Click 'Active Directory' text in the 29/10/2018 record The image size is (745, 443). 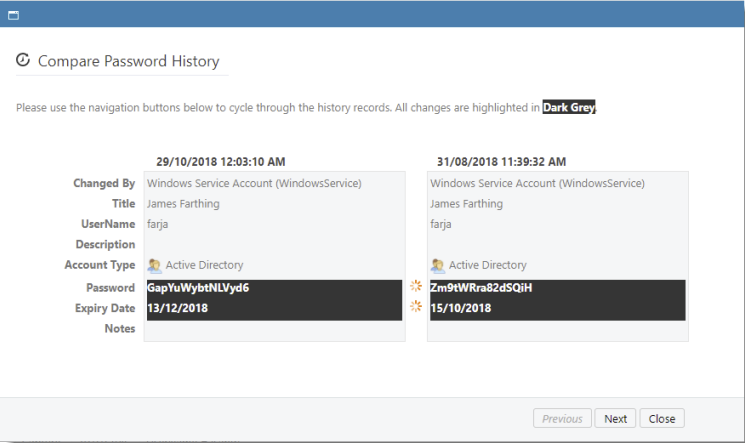(x=204, y=265)
